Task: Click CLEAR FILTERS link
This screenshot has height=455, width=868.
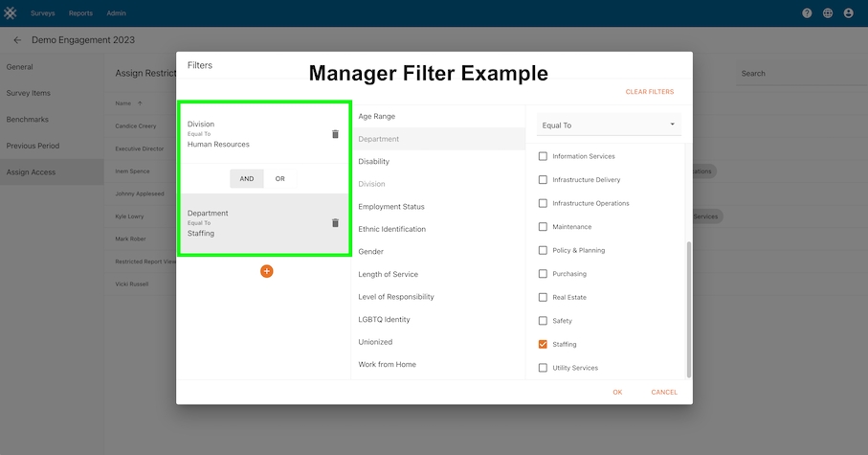Action: [x=649, y=92]
